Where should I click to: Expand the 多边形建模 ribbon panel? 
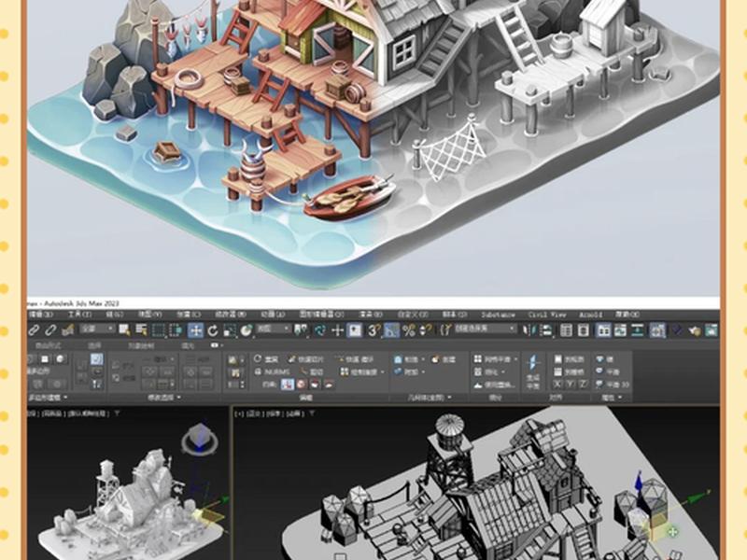(49, 398)
